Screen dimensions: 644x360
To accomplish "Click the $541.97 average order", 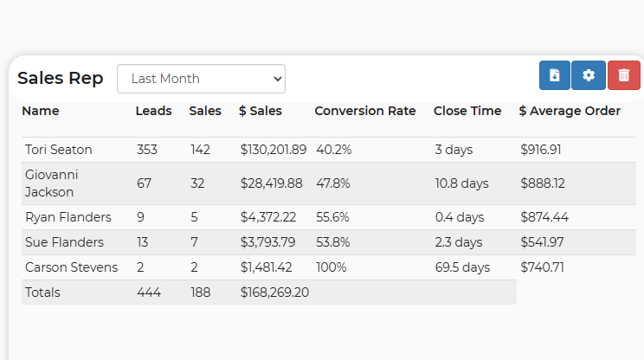I will 542,242.
